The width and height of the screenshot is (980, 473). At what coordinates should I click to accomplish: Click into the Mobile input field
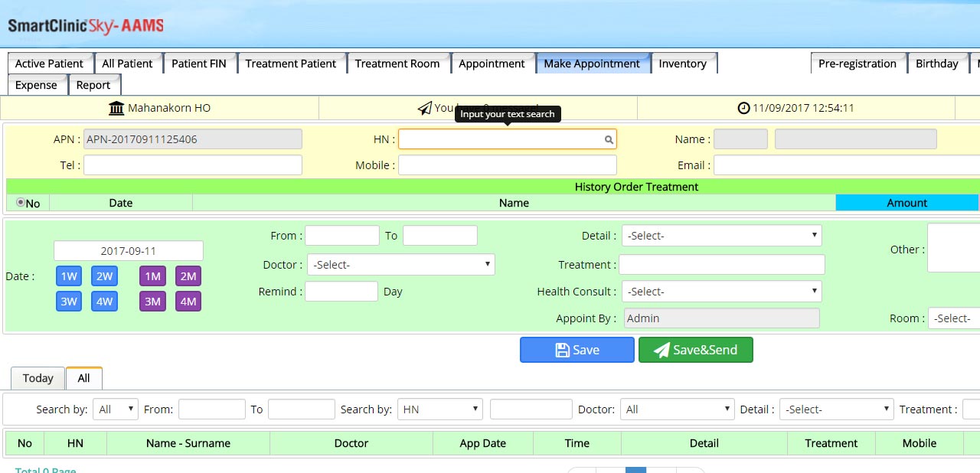coord(507,165)
